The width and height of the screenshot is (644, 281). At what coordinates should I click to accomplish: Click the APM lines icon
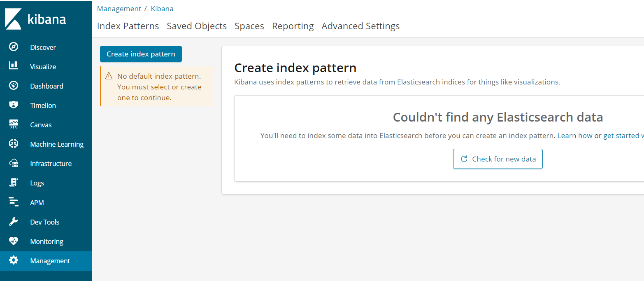coord(14,202)
